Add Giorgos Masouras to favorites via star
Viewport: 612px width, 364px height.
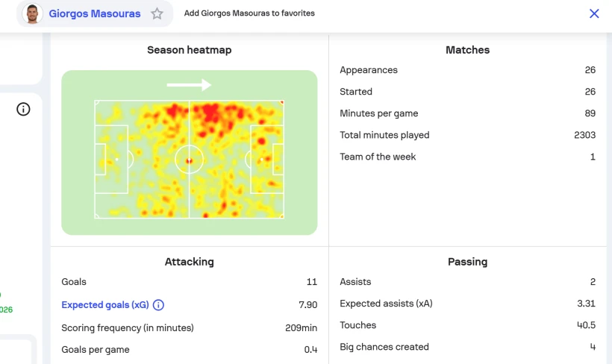pyautogui.click(x=157, y=13)
